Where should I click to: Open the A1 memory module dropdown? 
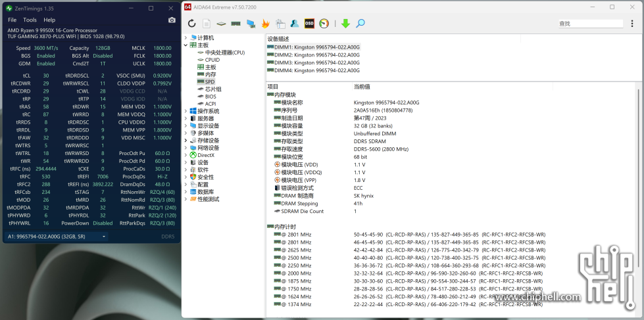coord(56,237)
